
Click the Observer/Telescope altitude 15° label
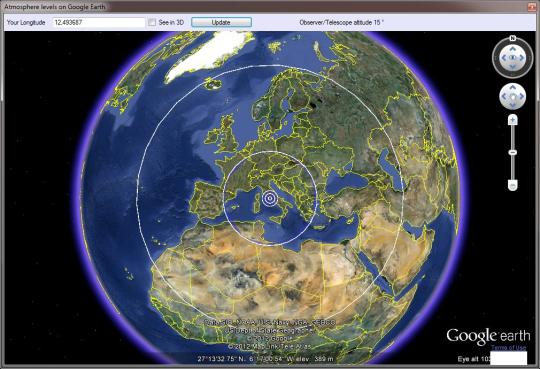[x=342, y=22]
